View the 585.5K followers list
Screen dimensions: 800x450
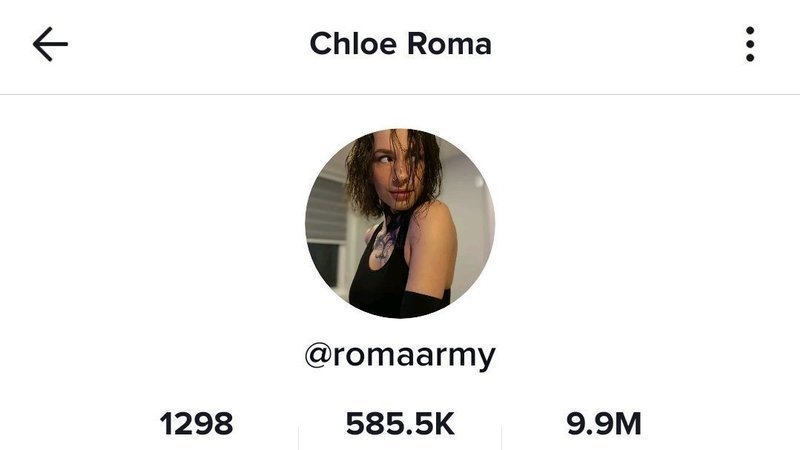point(400,423)
